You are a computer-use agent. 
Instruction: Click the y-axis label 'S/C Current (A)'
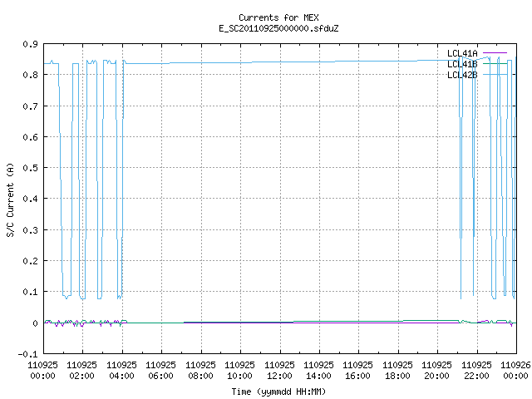[10, 199]
